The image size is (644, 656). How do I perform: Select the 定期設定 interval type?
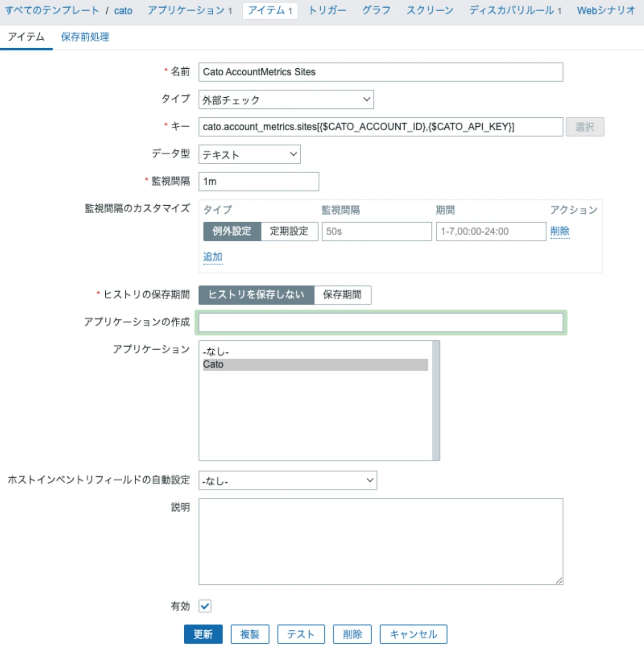(x=289, y=231)
